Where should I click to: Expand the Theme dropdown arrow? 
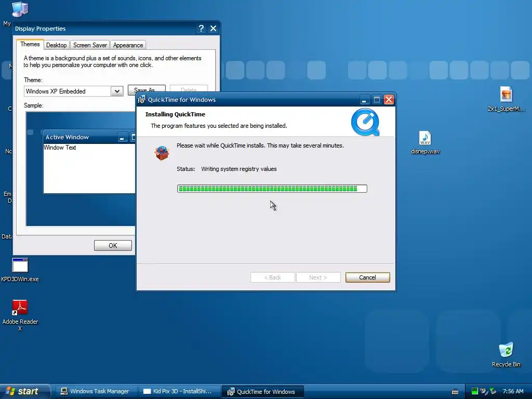point(117,91)
